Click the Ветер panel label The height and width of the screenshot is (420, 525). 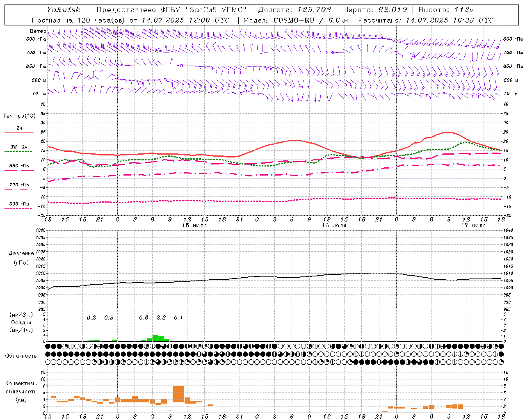38,31
